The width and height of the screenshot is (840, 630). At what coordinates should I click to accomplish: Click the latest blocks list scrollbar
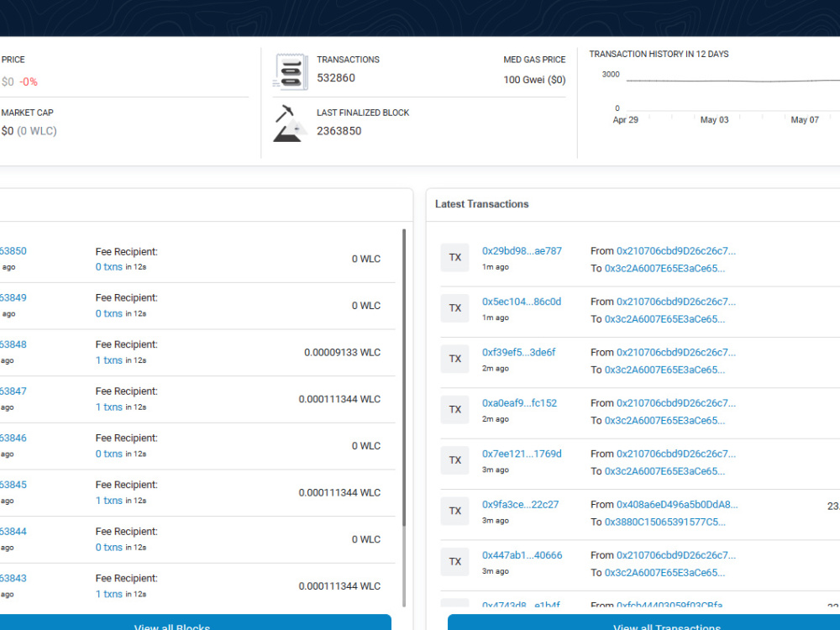click(404, 378)
